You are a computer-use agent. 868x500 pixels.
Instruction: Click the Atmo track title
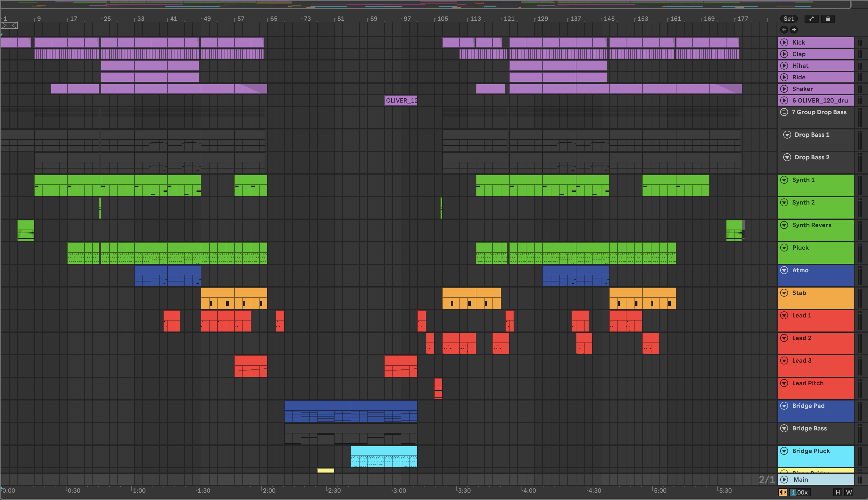coord(800,270)
